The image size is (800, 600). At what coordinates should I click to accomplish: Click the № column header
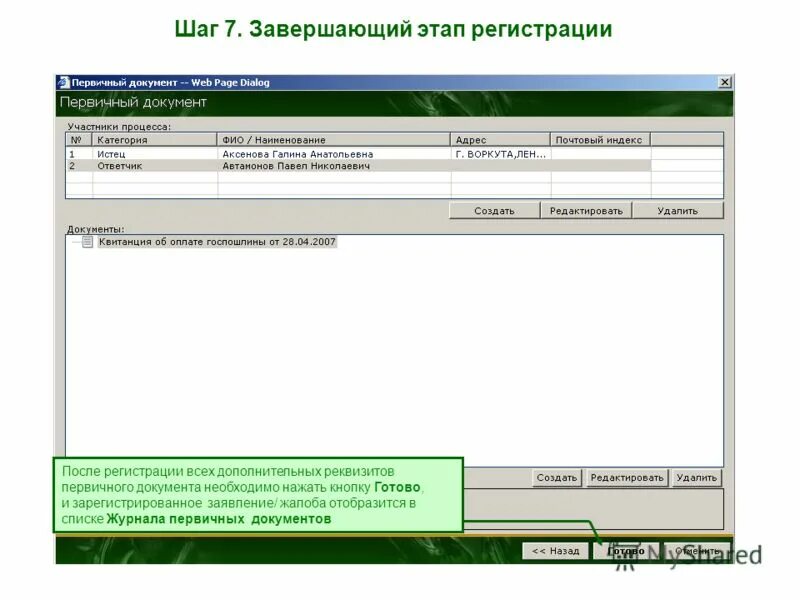[78, 140]
